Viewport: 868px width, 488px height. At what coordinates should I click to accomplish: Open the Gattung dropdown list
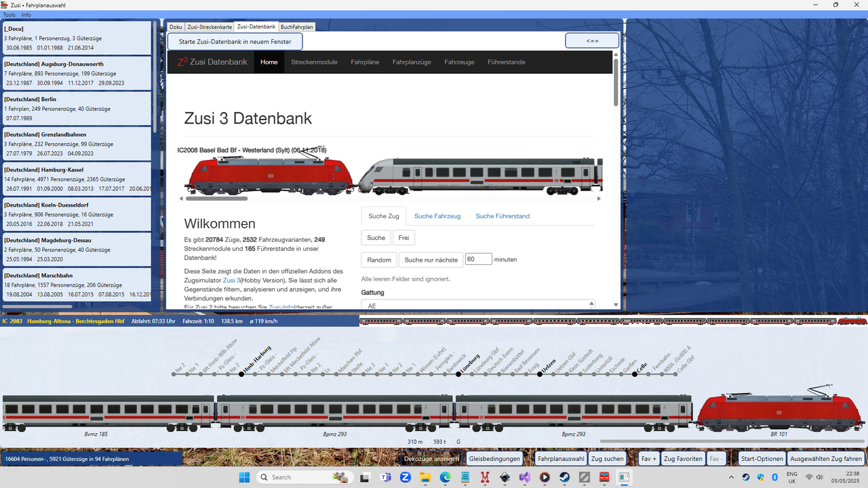coord(478,304)
